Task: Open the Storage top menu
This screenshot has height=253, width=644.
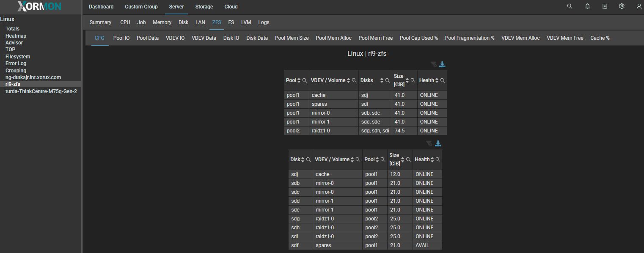Action: tap(204, 7)
